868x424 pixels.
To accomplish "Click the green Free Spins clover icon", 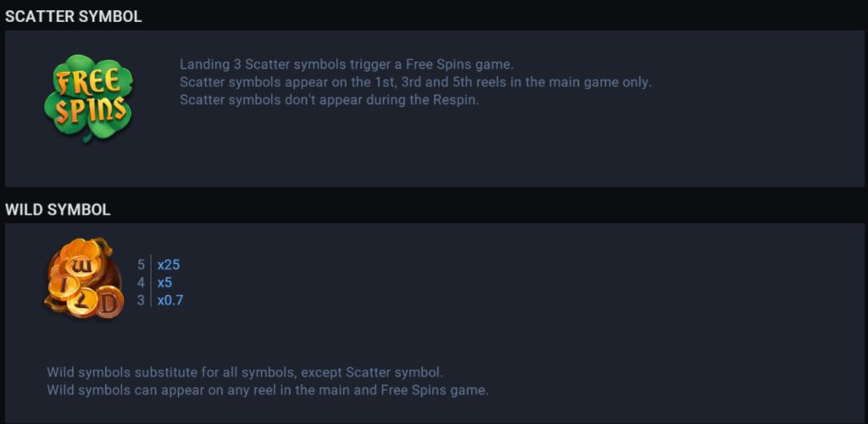I will coord(88,98).
